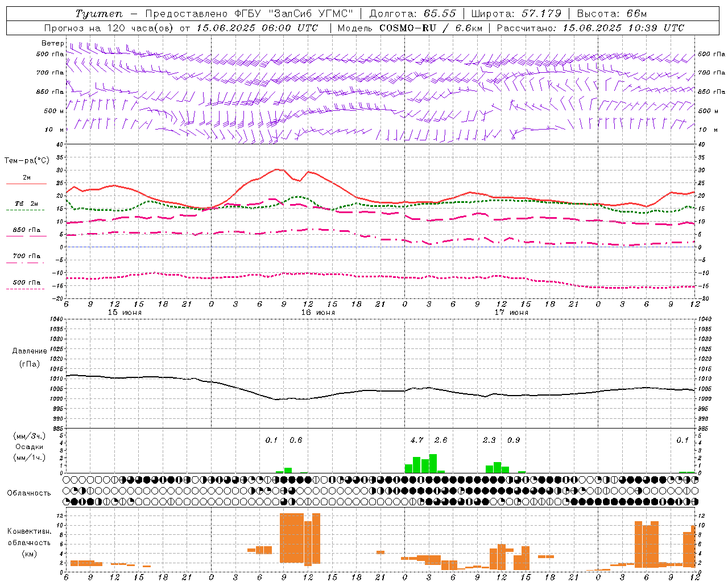728x582 pixels.
Task: Click the red 2м legend line sample
Action: click(x=26, y=184)
